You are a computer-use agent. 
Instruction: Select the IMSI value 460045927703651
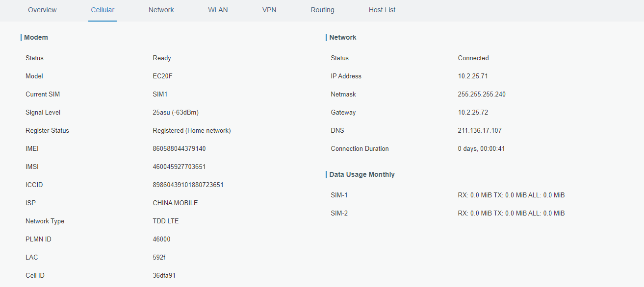point(179,167)
